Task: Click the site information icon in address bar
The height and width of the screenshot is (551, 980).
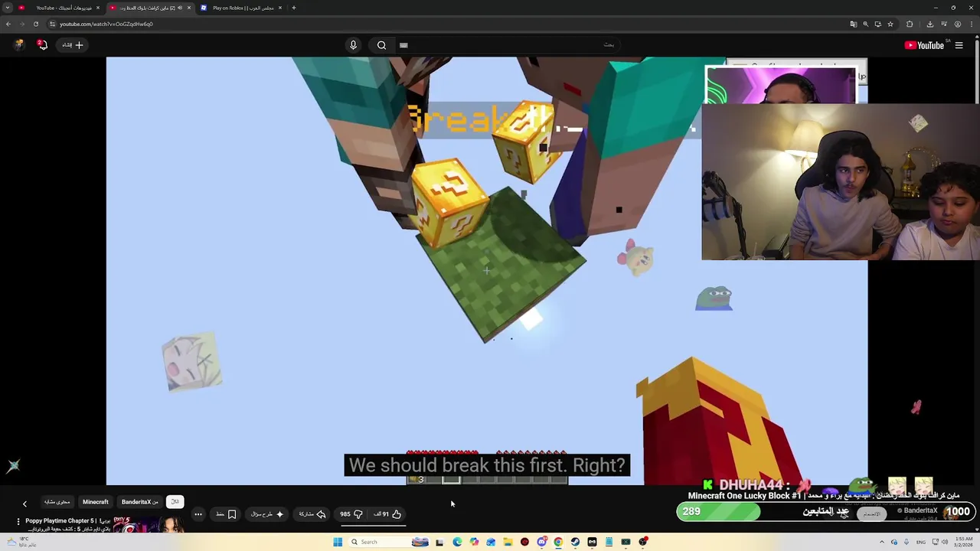Action: pos(52,24)
